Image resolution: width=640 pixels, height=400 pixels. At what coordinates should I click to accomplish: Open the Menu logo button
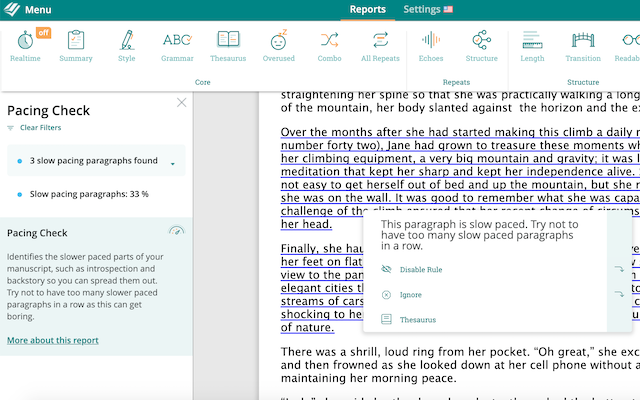point(27,9)
